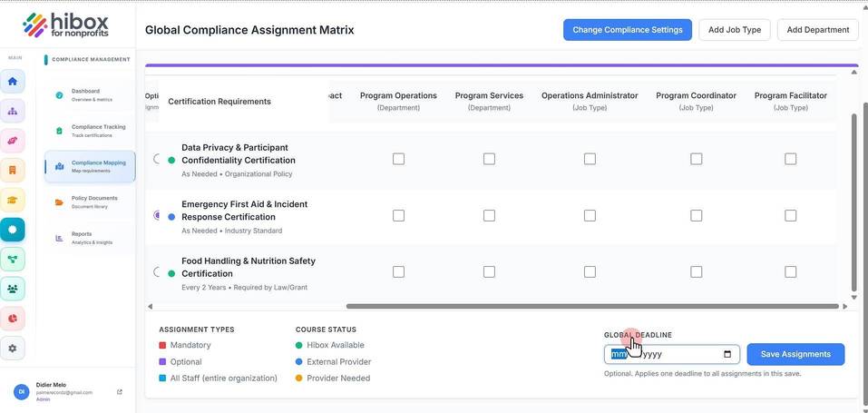
Task: Check Food Handling for Program Coordinator
Action: pyautogui.click(x=697, y=271)
